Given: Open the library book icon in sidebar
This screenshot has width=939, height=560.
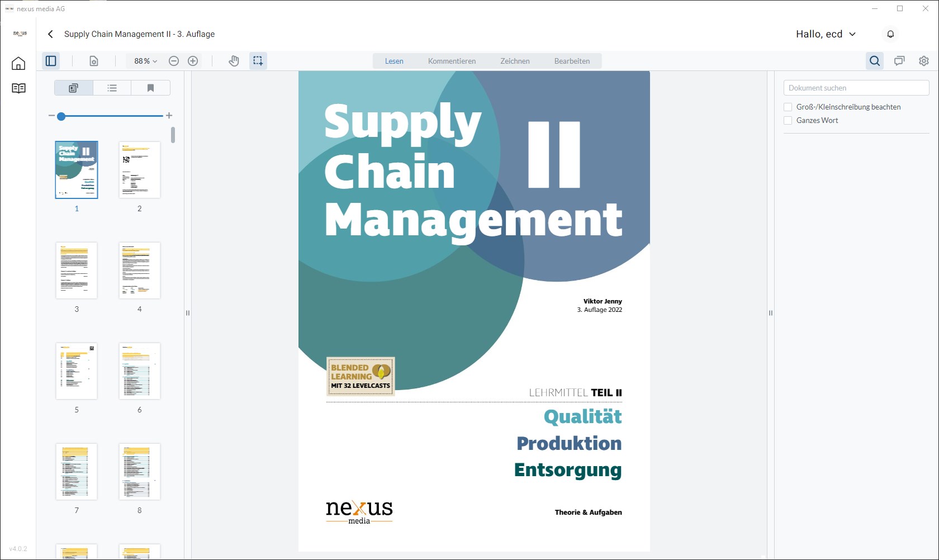Looking at the screenshot, I should 18,88.
